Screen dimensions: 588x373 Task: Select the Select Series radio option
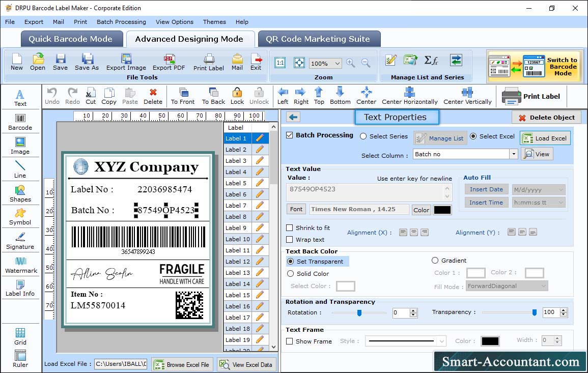[x=363, y=136]
